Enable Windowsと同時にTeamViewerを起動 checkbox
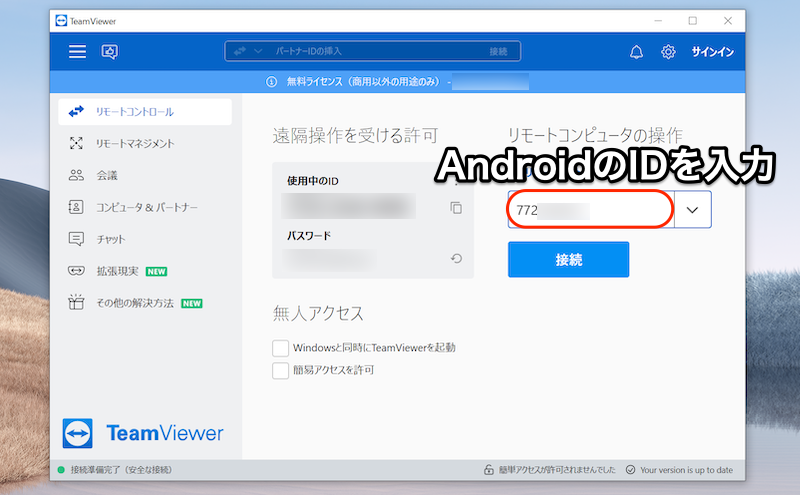Viewport: 800px width, 495px height. tap(280, 348)
